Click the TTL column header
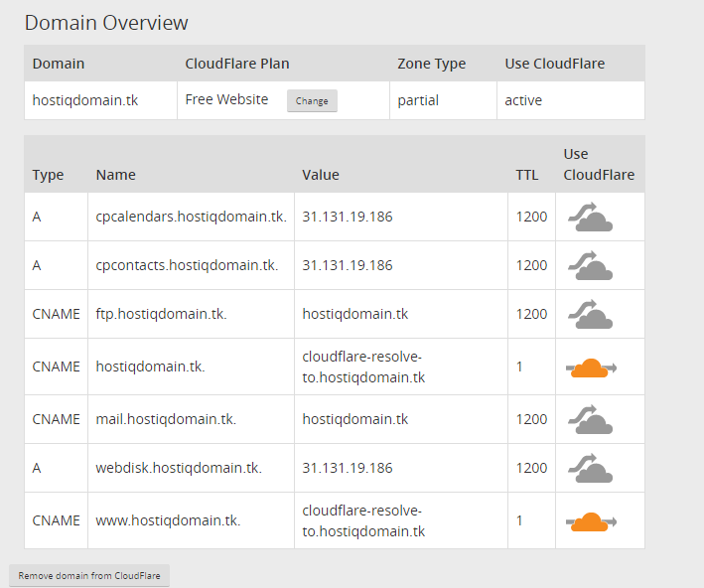The width and height of the screenshot is (704, 588). (527, 175)
